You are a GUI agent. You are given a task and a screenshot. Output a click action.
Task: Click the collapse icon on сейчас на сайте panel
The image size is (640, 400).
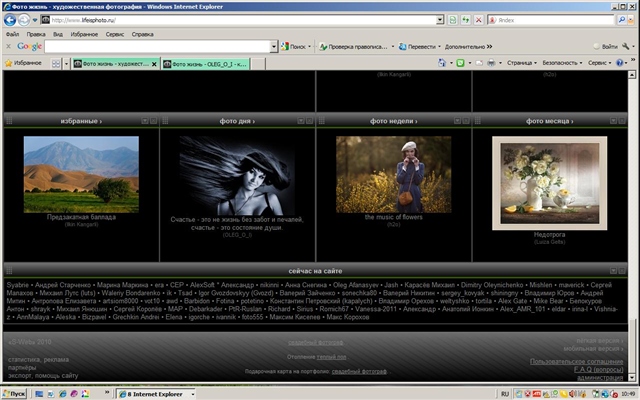pyautogui.click(x=612, y=271)
